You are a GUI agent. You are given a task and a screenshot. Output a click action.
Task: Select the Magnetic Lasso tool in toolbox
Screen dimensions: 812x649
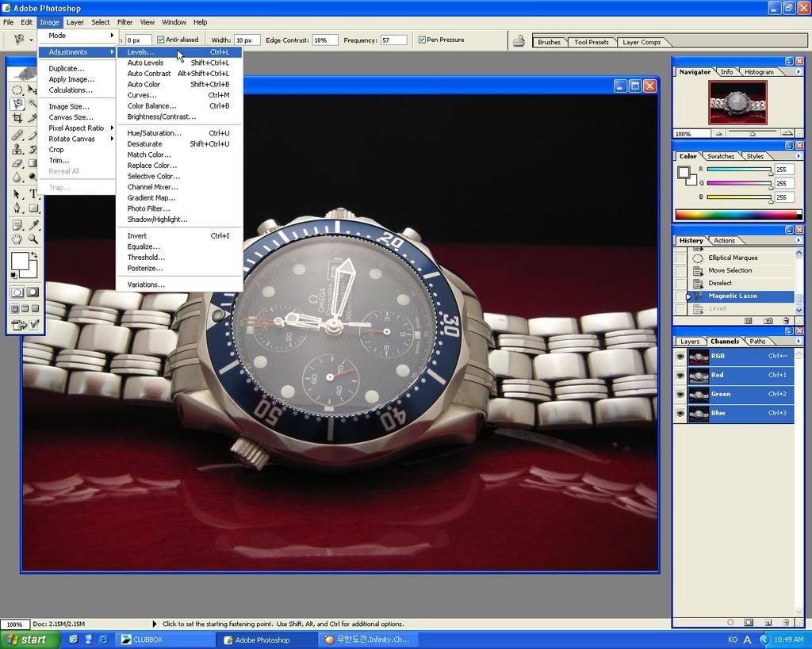[x=17, y=104]
